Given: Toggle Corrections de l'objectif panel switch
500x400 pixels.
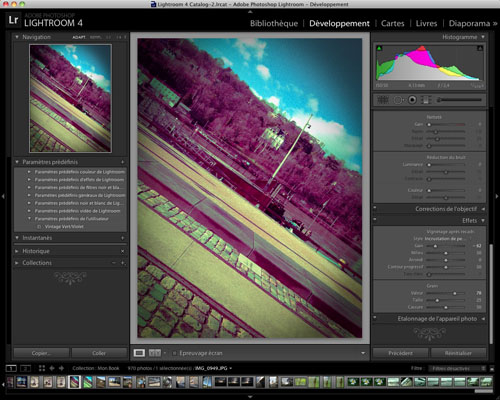Looking at the screenshot, I should pos(375,208).
